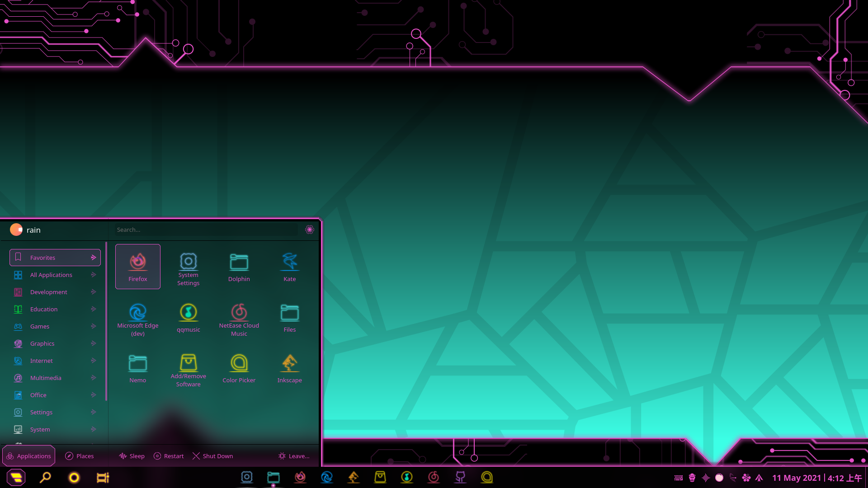Launch Firefox from the Favorites grid
Viewport: 868px width, 488px height.
click(x=138, y=267)
